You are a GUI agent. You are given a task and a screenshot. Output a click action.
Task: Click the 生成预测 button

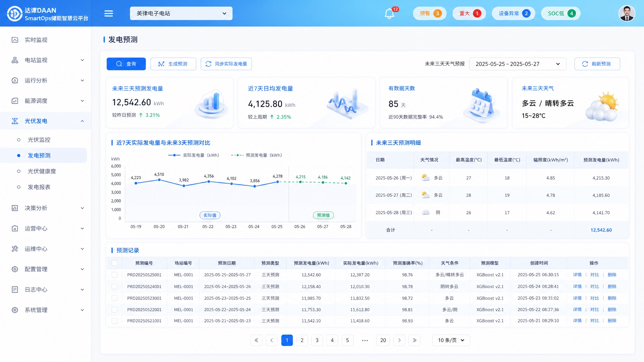click(x=173, y=64)
